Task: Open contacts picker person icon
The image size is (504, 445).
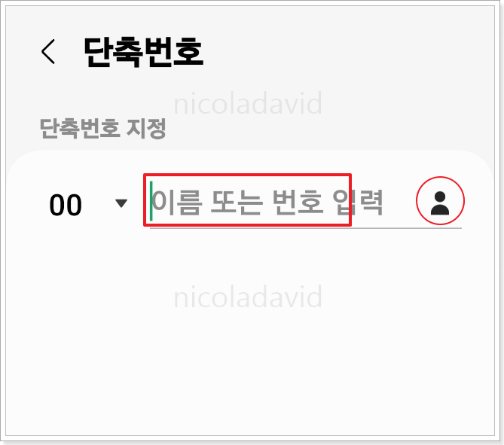Action: (x=440, y=203)
